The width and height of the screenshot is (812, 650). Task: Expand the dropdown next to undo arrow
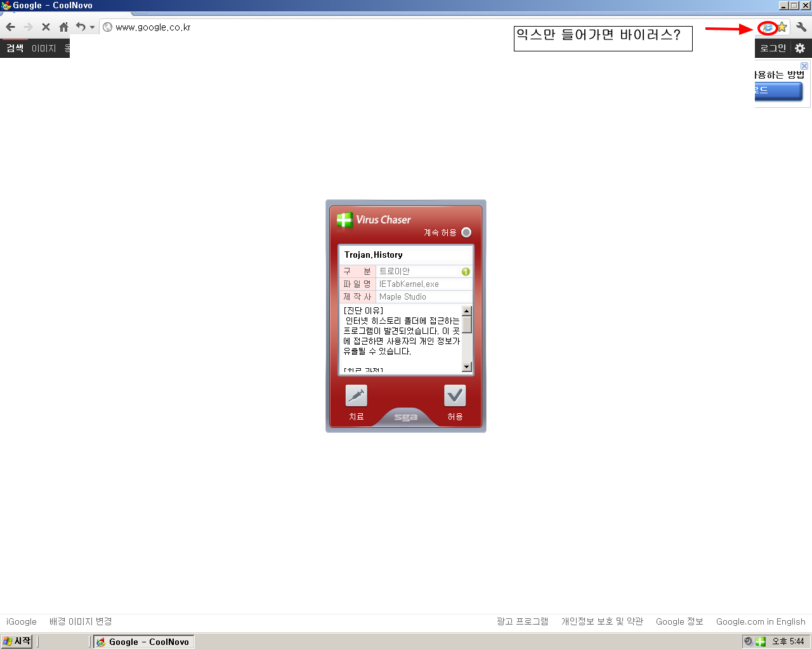92,27
